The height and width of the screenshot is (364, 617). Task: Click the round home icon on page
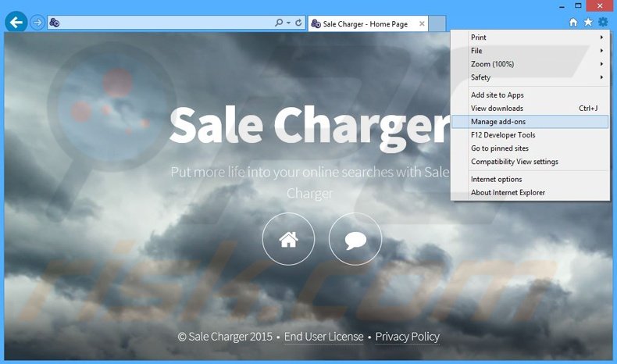click(x=288, y=239)
